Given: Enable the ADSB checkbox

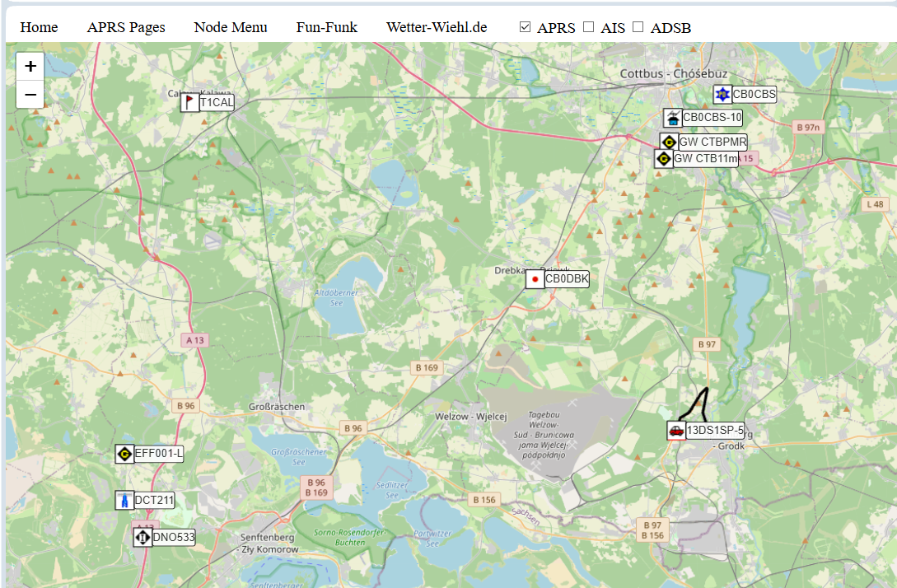Looking at the screenshot, I should [638, 27].
